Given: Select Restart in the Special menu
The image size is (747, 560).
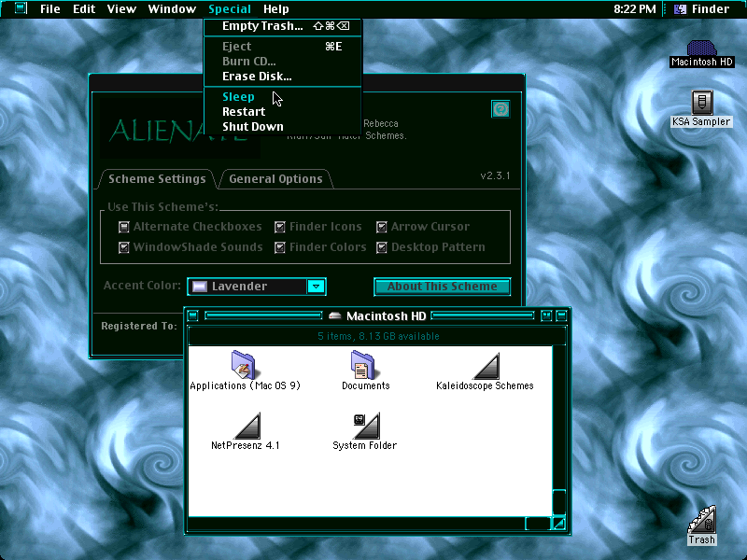Looking at the screenshot, I should click(283, 111).
